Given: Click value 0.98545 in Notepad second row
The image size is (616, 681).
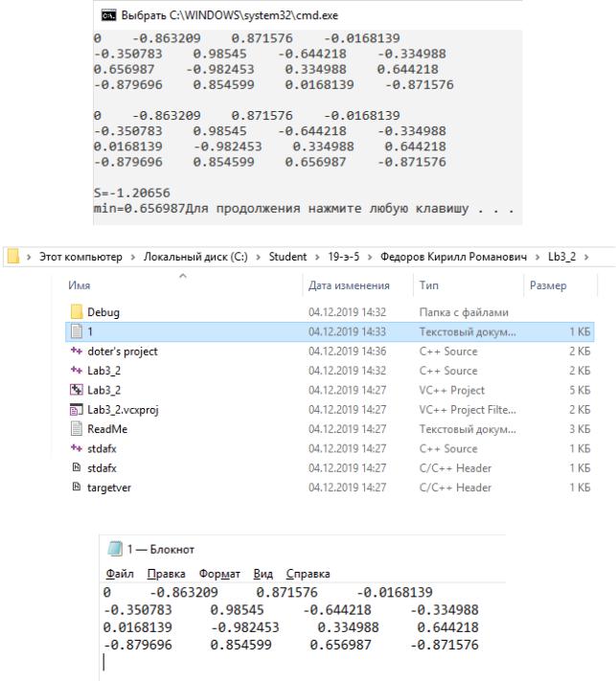Looking at the screenshot, I should click(x=237, y=610).
